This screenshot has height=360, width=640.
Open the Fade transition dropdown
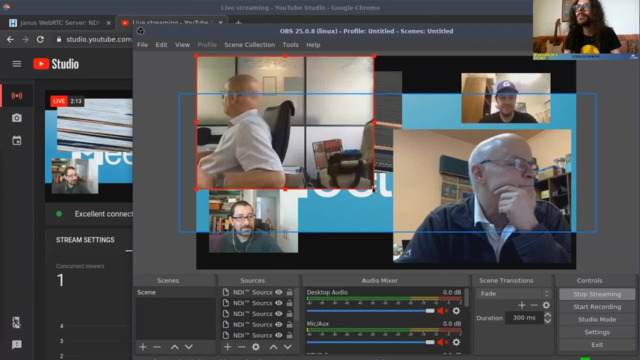tap(514, 293)
